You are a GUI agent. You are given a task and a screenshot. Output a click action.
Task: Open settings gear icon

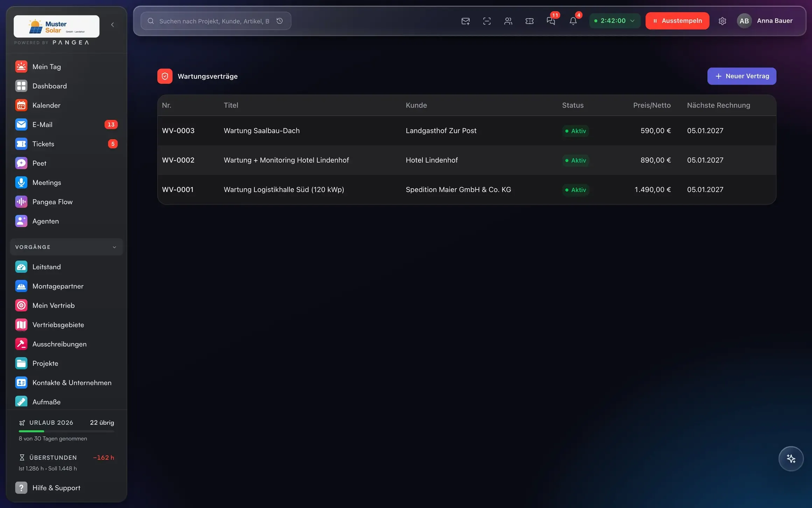pos(722,21)
